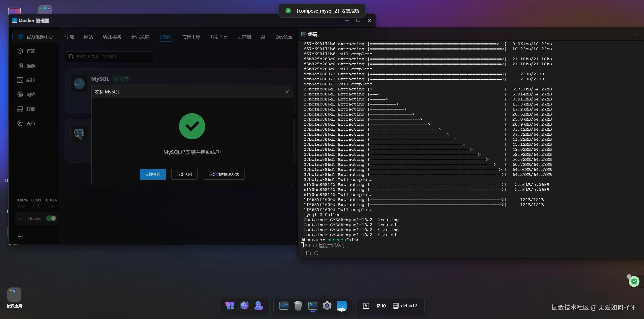Image resolution: width=644 pixels, height=319 pixels.
Task: Toggle the Docker service switch off
Action: point(51,218)
